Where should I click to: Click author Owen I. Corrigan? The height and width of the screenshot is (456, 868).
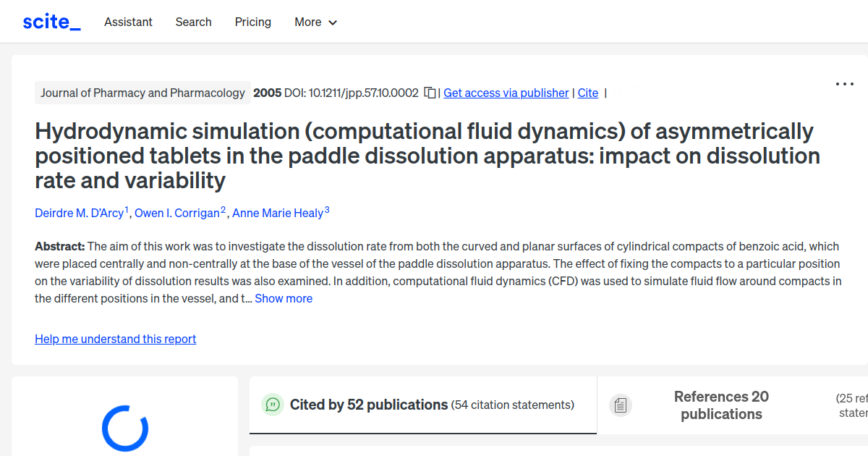[177, 212]
